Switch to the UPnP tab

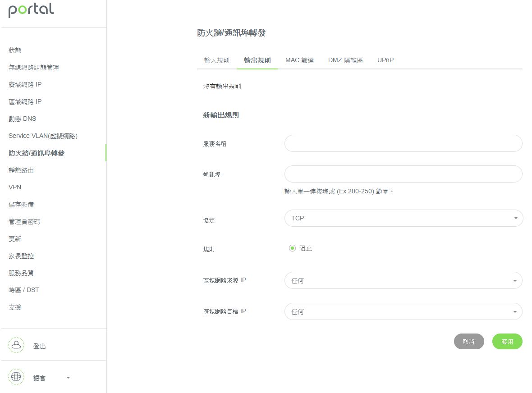click(x=385, y=60)
